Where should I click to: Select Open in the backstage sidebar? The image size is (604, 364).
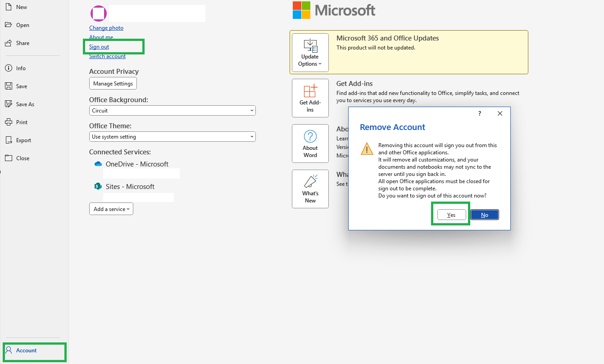coord(17,25)
